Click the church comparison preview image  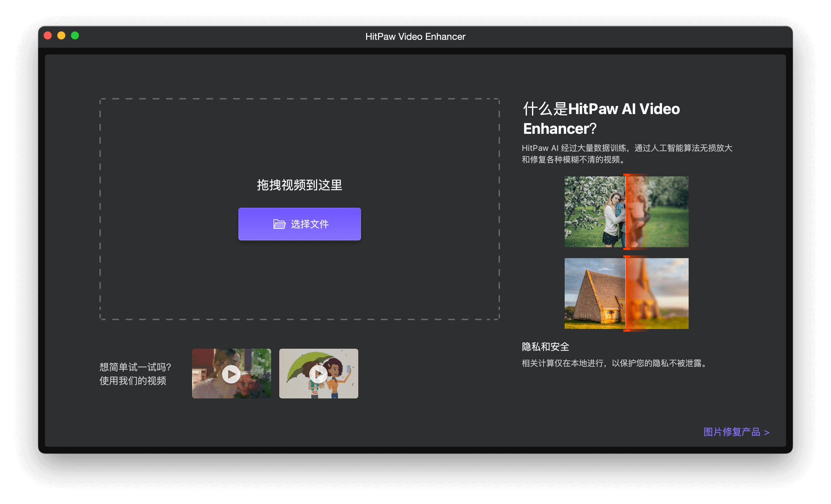(x=626, y=293)
